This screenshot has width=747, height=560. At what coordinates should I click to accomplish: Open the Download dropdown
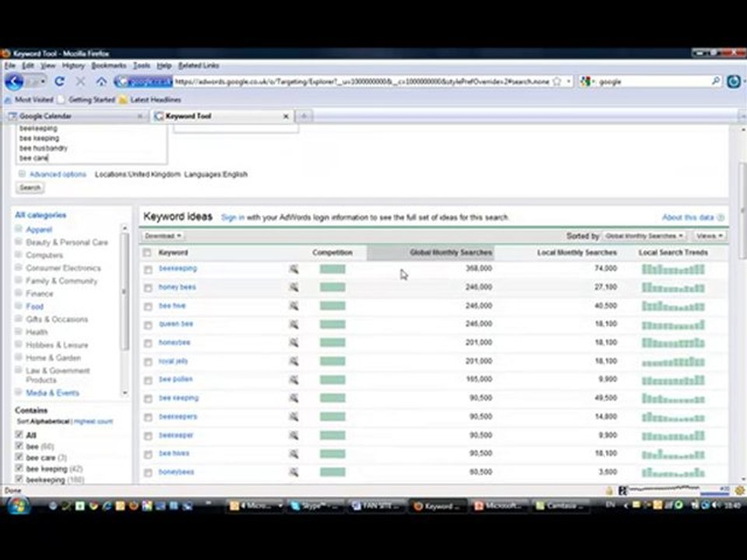click(163, 236)
